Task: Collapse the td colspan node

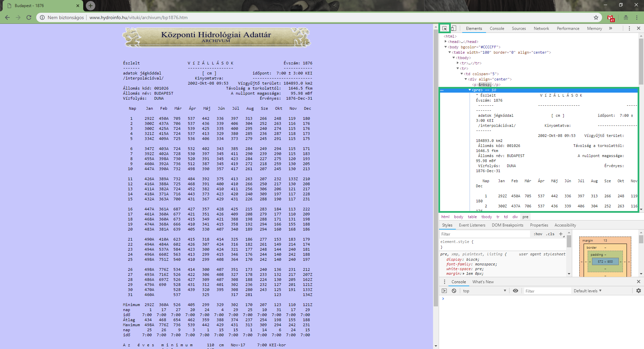Action: click(x=462, y=74)
